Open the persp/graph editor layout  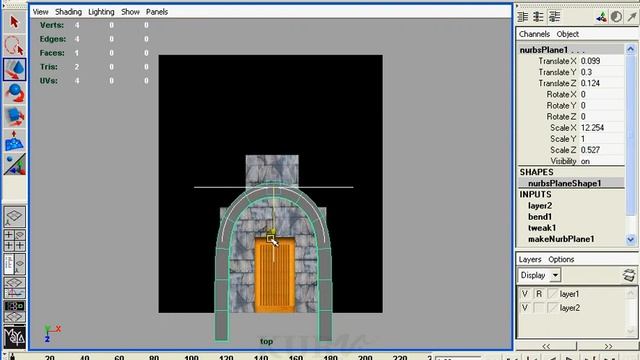[x=14, y=287]
